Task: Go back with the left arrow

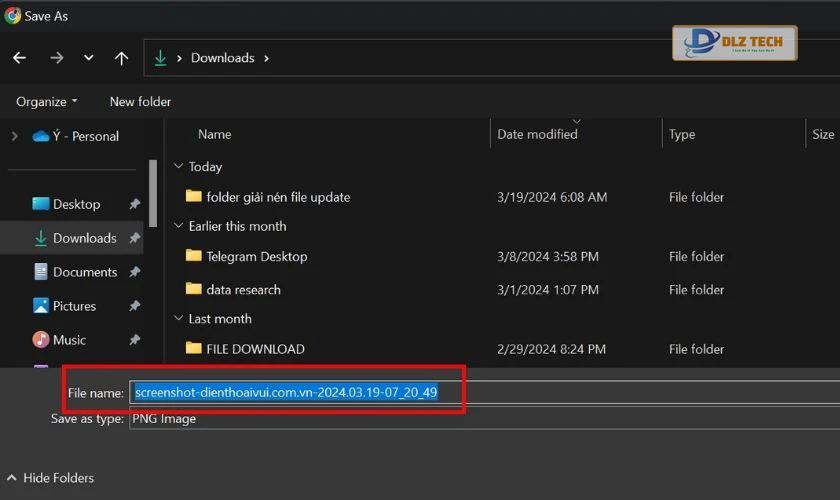Action: (x=19, y=57)
